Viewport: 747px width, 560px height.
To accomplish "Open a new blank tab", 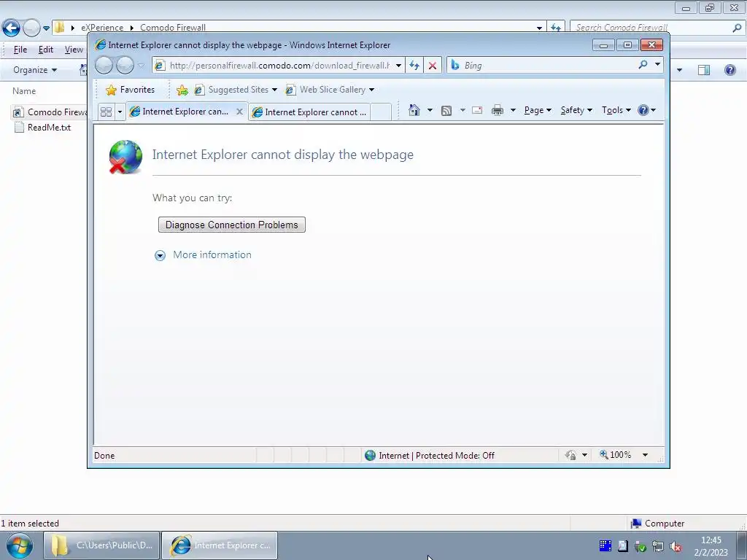I will pos(381,112).
